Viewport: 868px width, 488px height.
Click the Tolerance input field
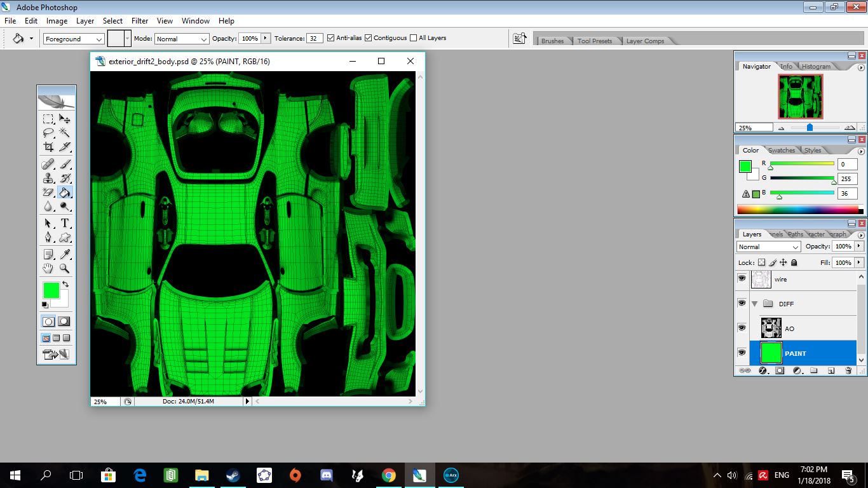pyautogui.click(x=315, y=38)
